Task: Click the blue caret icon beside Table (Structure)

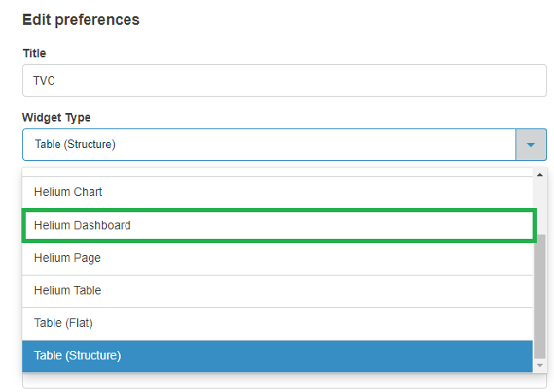Action: 531,145
